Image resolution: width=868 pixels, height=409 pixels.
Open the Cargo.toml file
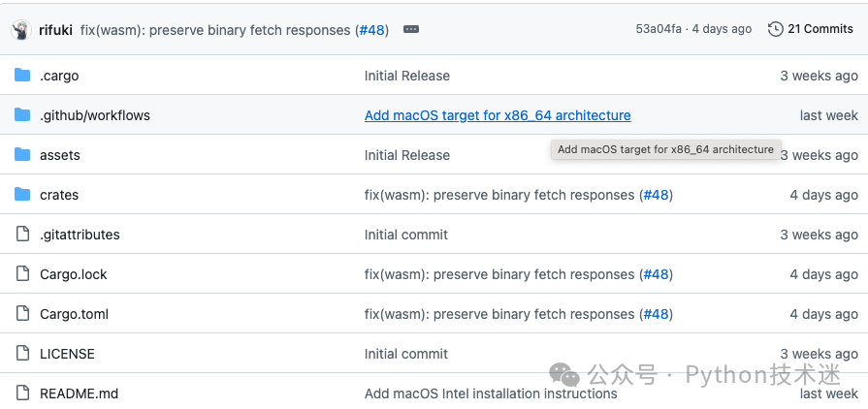click(x=74, y=314)
